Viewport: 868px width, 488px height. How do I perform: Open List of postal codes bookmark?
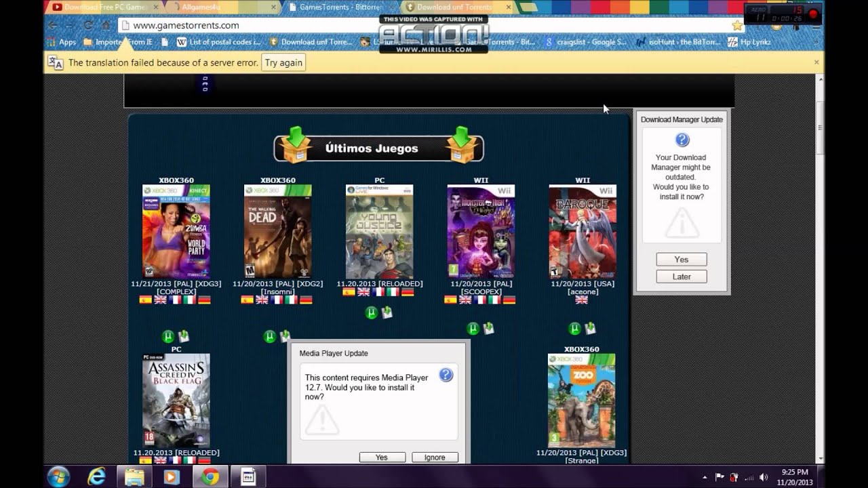[x=218, y=42]
